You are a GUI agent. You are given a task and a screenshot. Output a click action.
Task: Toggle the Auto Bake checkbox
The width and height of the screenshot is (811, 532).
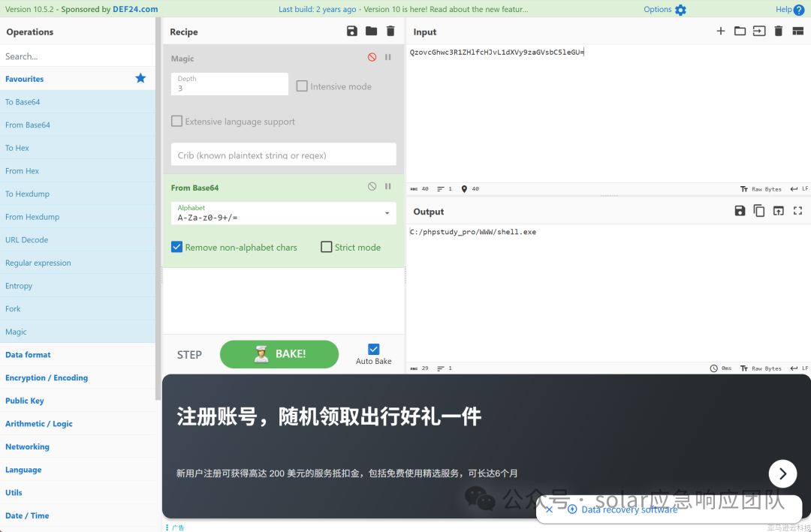tap(373, 350)
